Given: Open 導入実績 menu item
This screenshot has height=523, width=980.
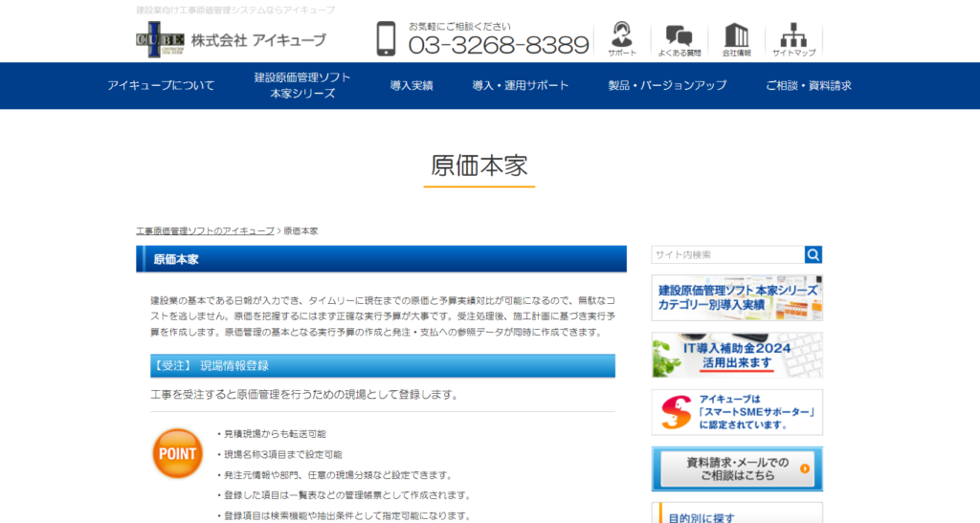Looking at the screenshot, I should 412,85.
